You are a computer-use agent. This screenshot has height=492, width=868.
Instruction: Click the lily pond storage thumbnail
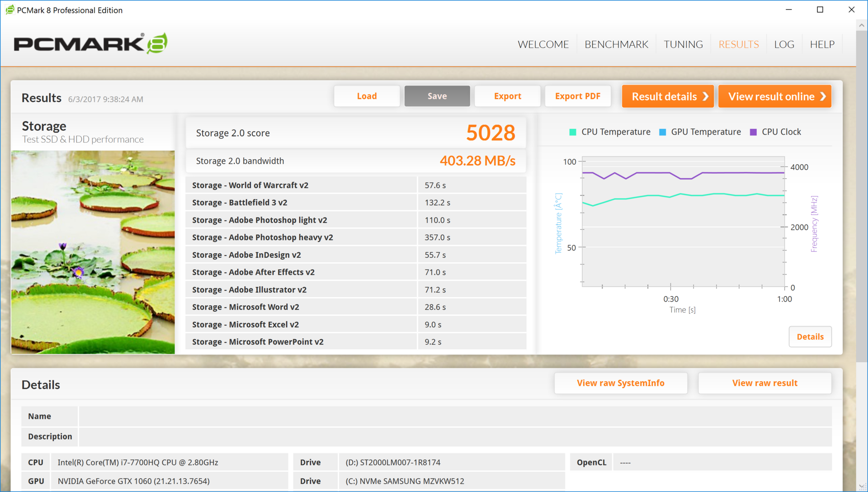(93, 252)
